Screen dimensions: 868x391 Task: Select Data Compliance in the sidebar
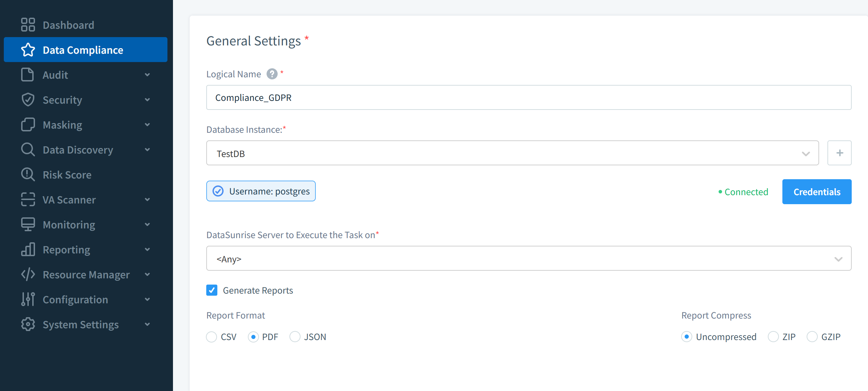83,50
